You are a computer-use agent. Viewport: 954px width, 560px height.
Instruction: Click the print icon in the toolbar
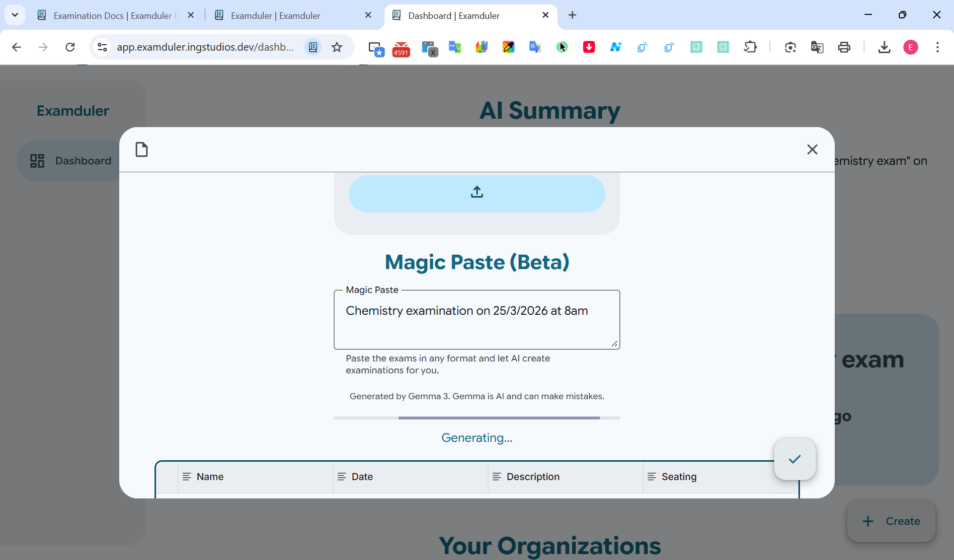[x=845, y=47]
